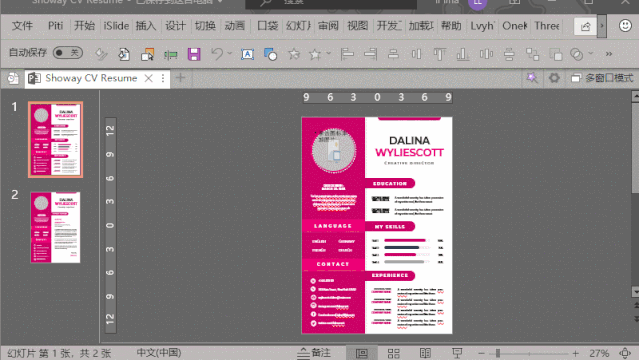Open the 设计 ribbon tab

175,26
